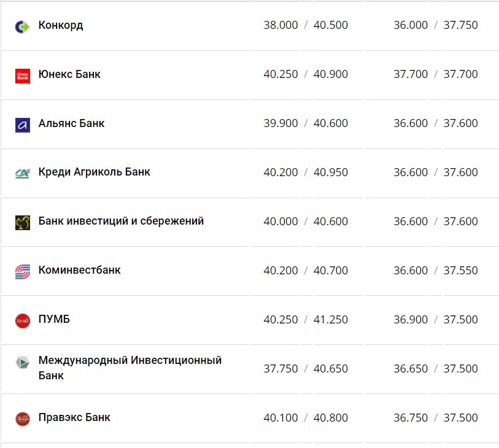The width and height of the screenshot is (499, 448).
Task: Click the Конкорд bank logo icon
Action: (23, 26)
